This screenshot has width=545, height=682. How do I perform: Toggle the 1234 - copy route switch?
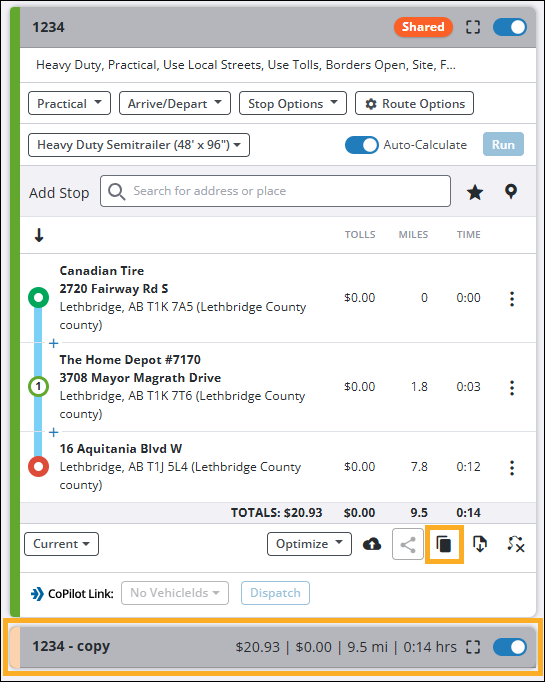[x=510, y=647]
